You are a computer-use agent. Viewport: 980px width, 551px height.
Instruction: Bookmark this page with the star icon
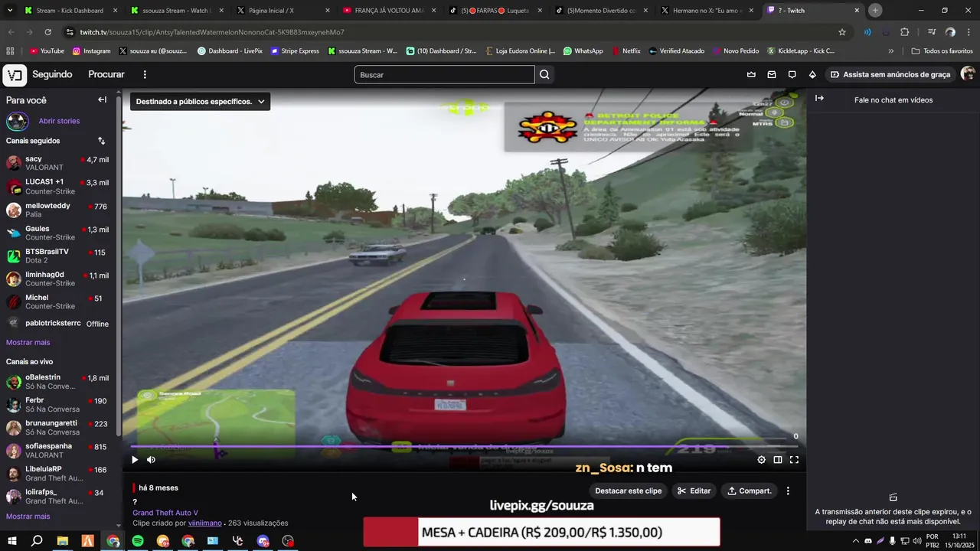[x=842, y=32]
